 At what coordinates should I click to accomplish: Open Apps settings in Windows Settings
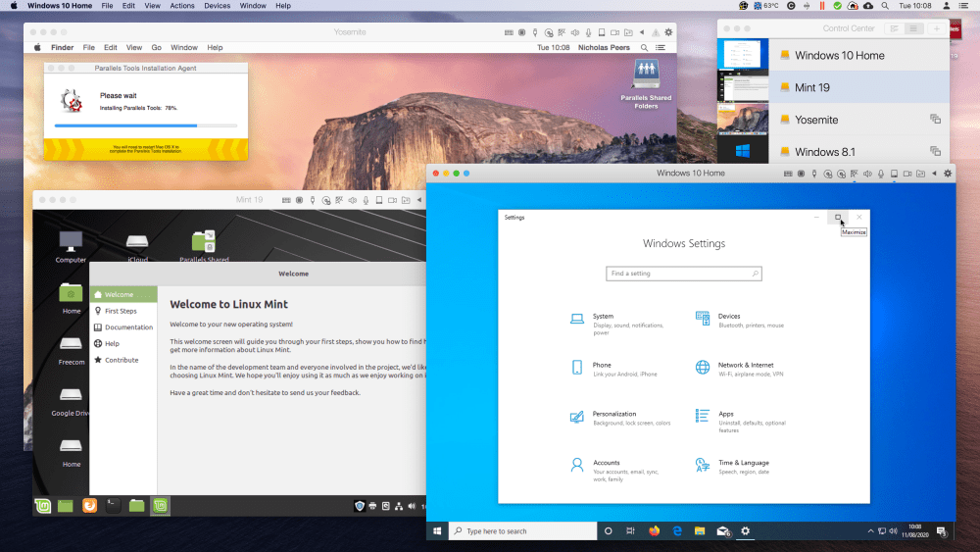[741, 422]
